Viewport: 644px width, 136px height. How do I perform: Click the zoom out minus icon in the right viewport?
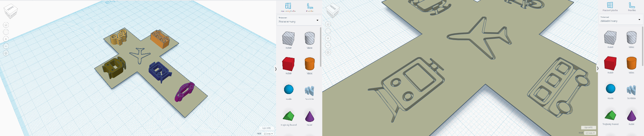coord(328,45)
